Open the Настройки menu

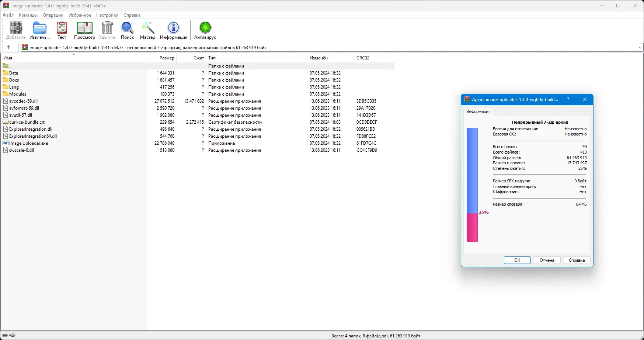point(107,15)
